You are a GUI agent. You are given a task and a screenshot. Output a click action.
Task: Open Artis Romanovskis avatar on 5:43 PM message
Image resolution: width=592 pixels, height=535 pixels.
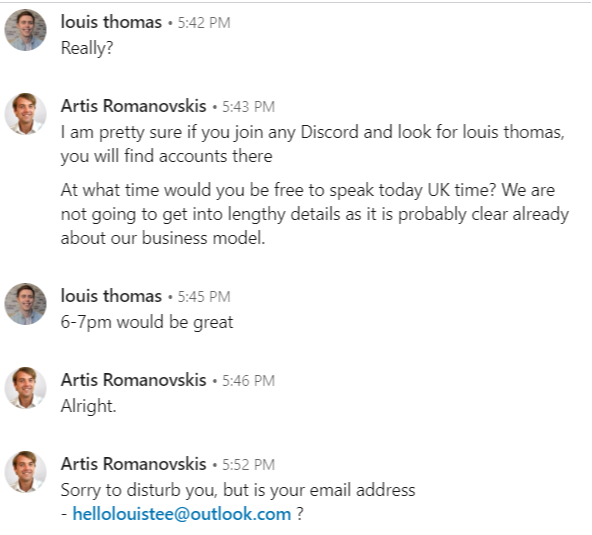click(x=25, y=114)
